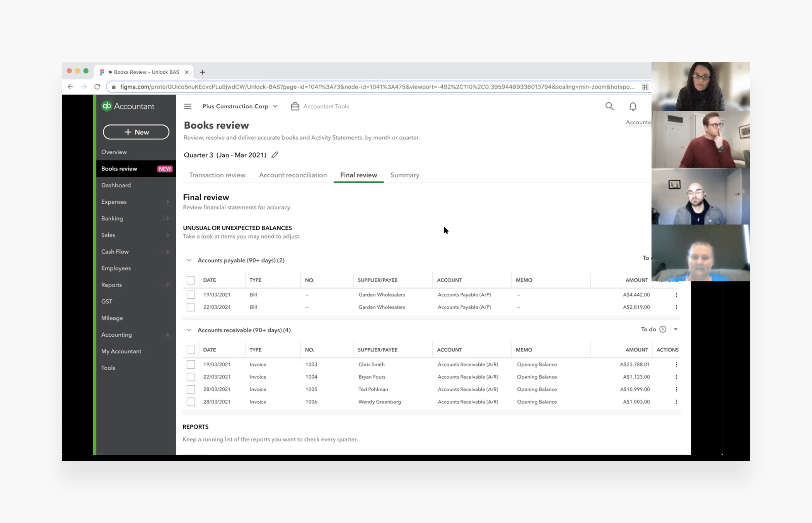
Task: Collapse Accounts receivable (90+ days) section
Action: (189, 330)
